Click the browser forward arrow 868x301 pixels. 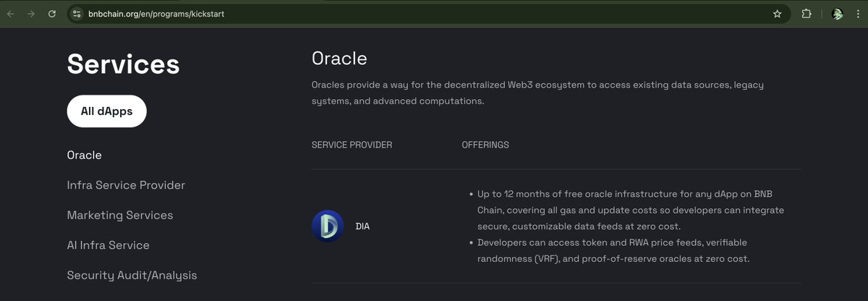point(31,14)
